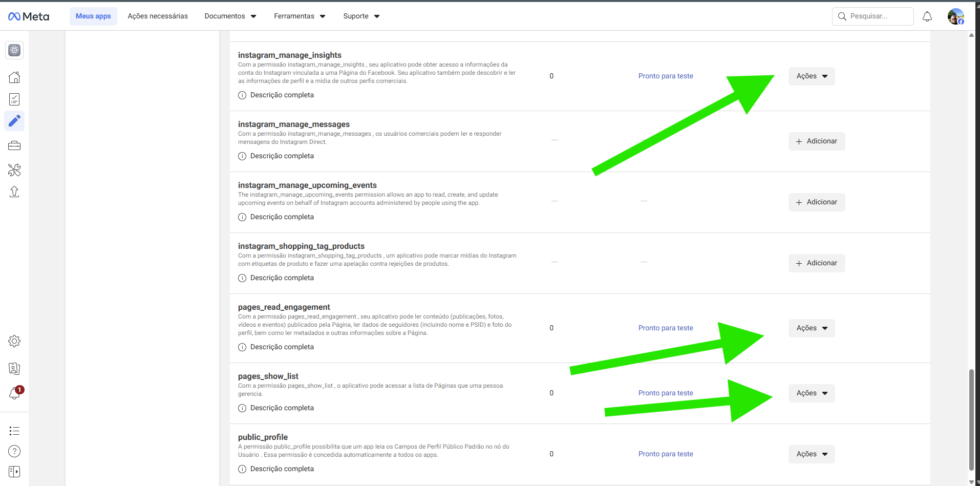Go to the dashboard home icon

14,77
